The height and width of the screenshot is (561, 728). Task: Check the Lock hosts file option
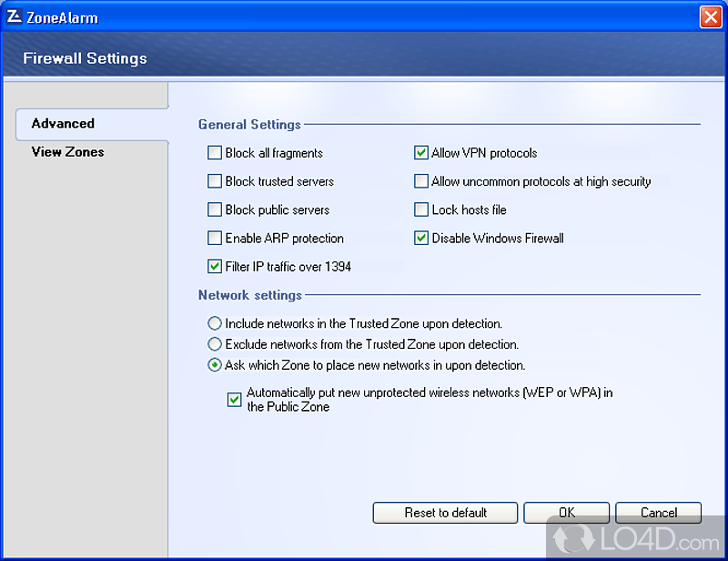click(421, 209)
